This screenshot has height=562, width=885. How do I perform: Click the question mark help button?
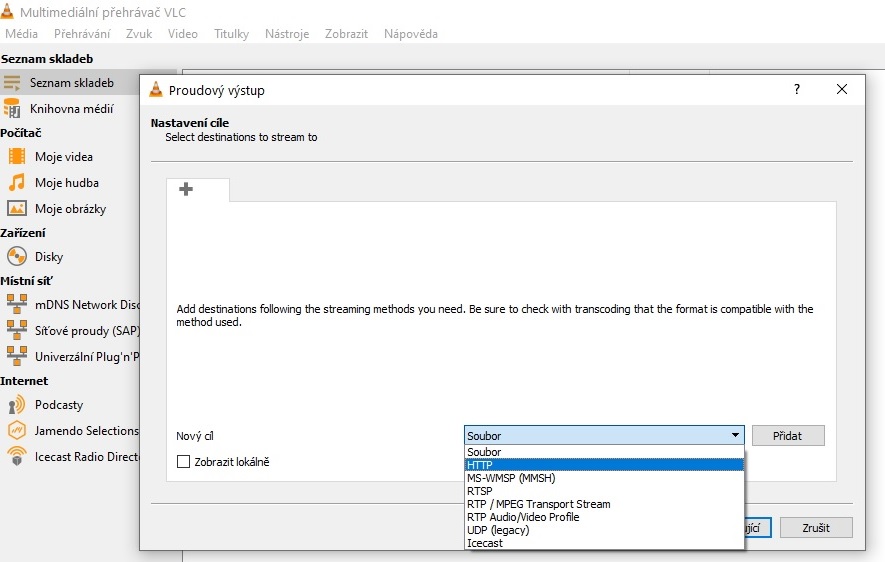(796, 89)
